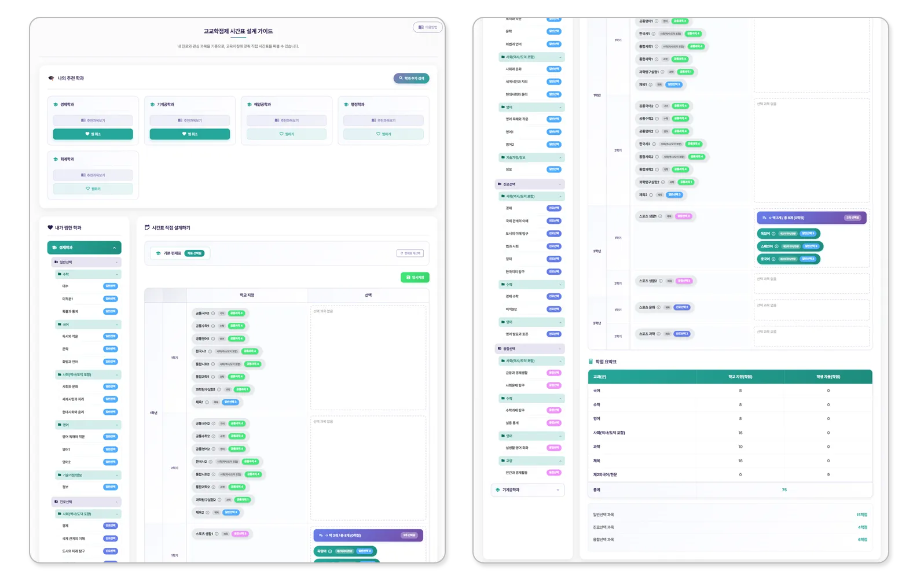Click the calendar icon beside 시간표 직접 설계하기
924x582 pixels.
coord(147,228)
